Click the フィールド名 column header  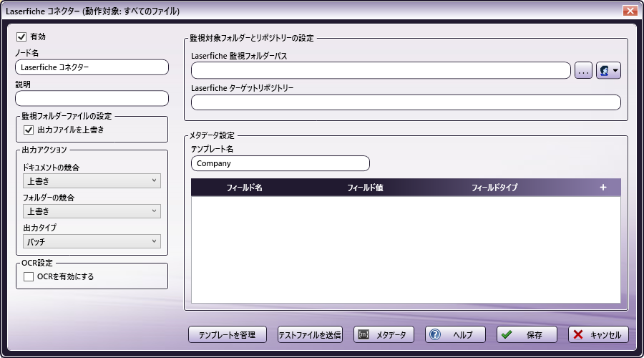point(245,188)
